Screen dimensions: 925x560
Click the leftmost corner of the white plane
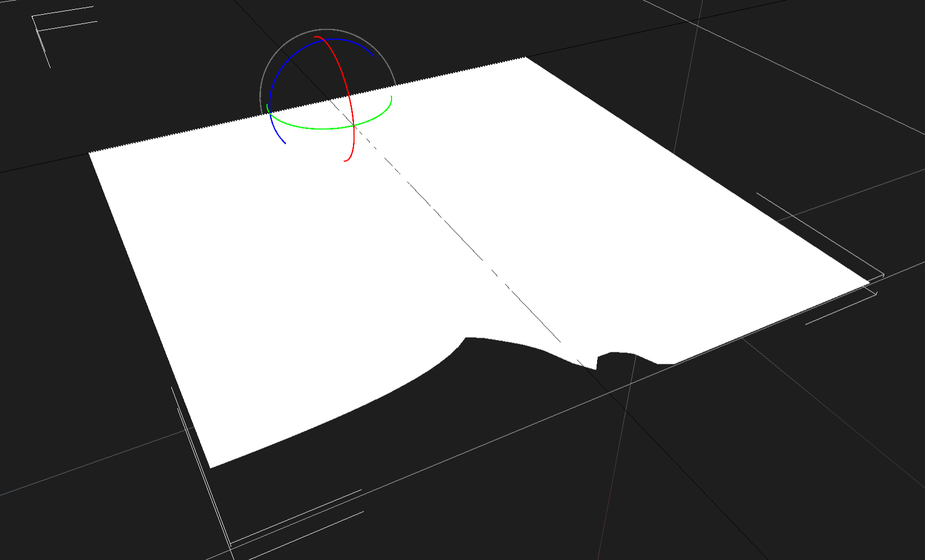[90, 154]
